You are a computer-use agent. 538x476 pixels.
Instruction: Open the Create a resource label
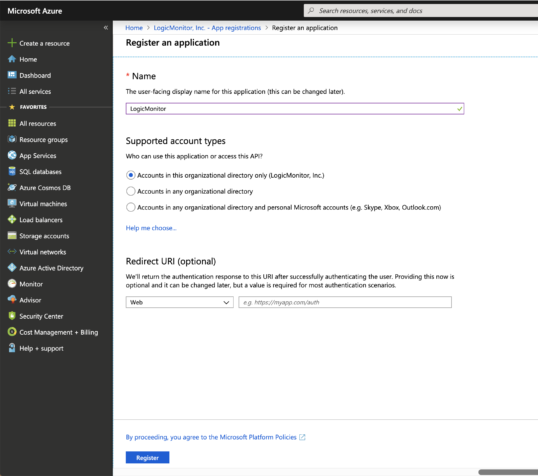point(45,43)
